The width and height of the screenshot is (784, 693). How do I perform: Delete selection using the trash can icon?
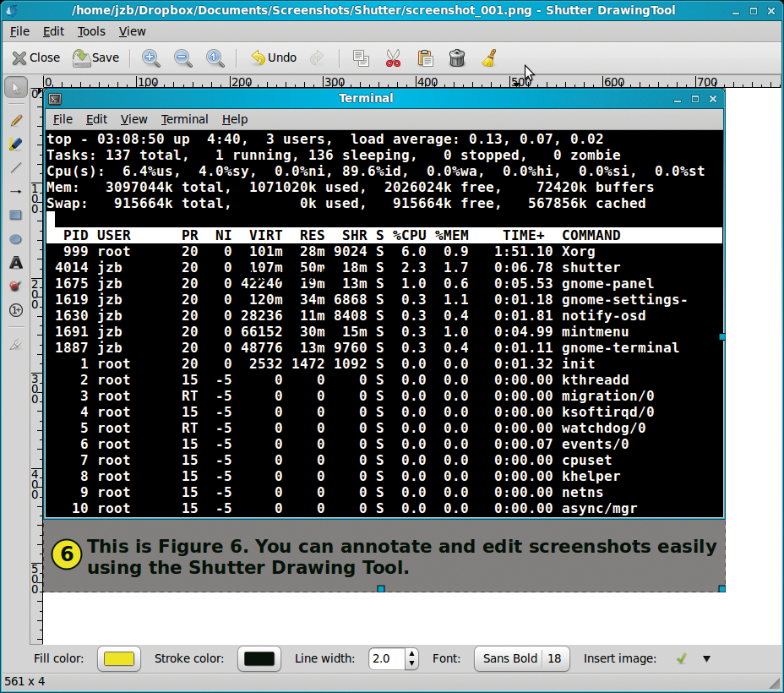click(x=457, y=58)
